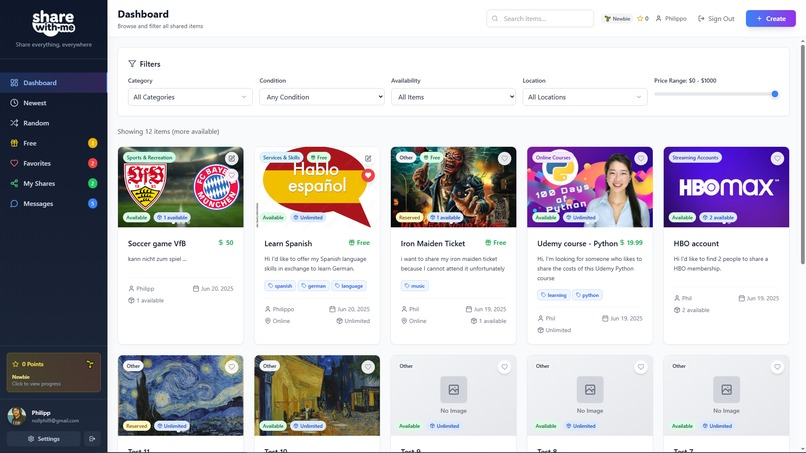Image resolution: width=806 pixels, height=453 pixels.
Task: Click the Filters funnel icon
Action: (132, 64)
